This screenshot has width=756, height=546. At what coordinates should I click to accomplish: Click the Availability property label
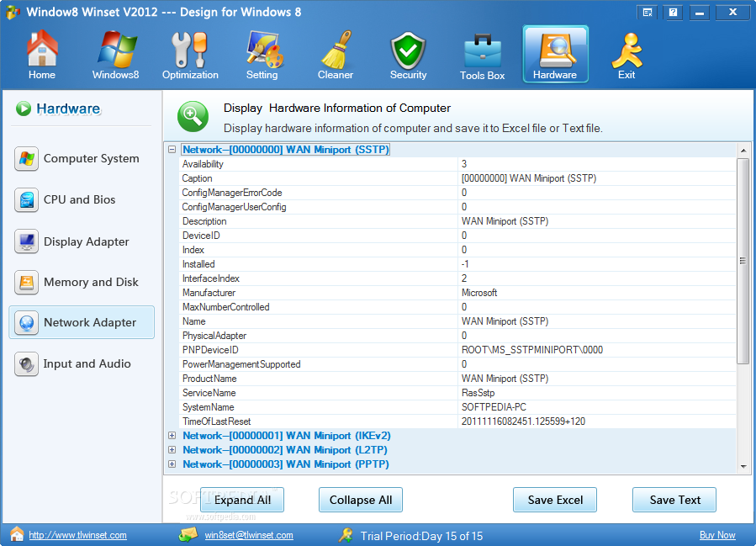[203, 164]
